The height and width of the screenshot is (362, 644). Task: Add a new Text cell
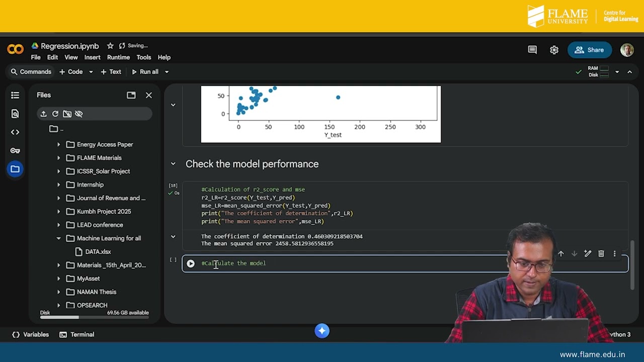point(111,72)
